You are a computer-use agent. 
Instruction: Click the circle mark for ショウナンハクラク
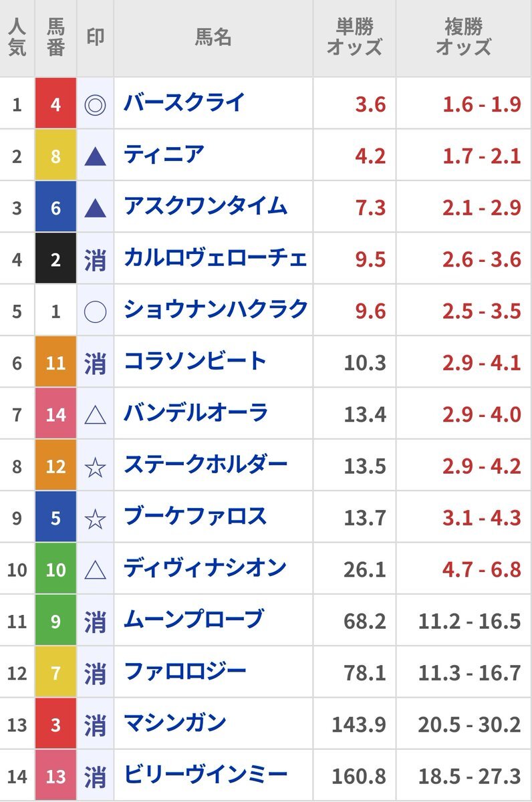click(x=96, y=311)
